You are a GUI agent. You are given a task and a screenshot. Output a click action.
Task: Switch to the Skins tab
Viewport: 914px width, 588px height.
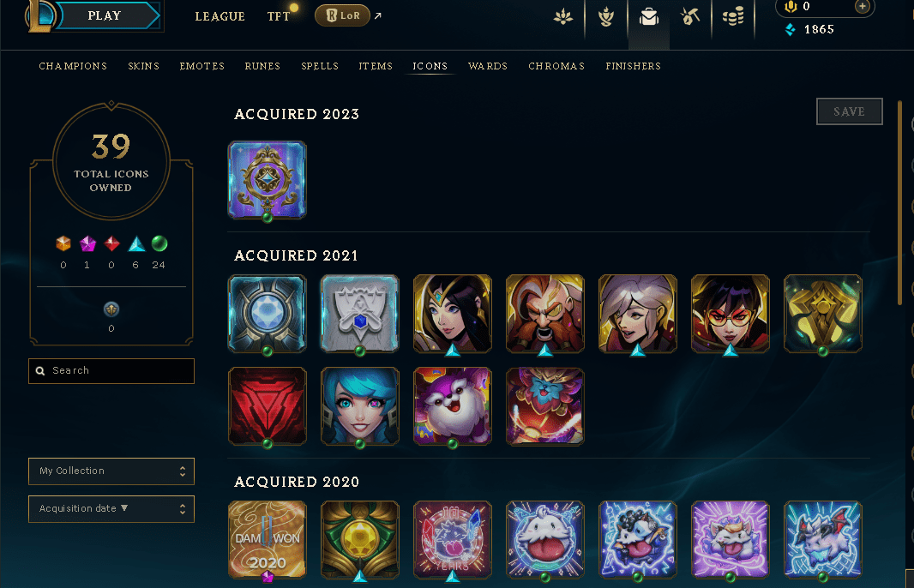143,66
